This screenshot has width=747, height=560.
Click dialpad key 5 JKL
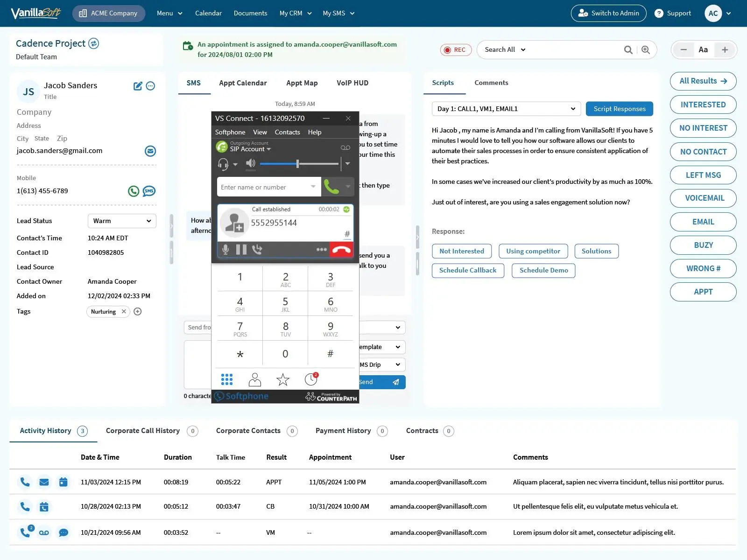click(x=285, y=304)
